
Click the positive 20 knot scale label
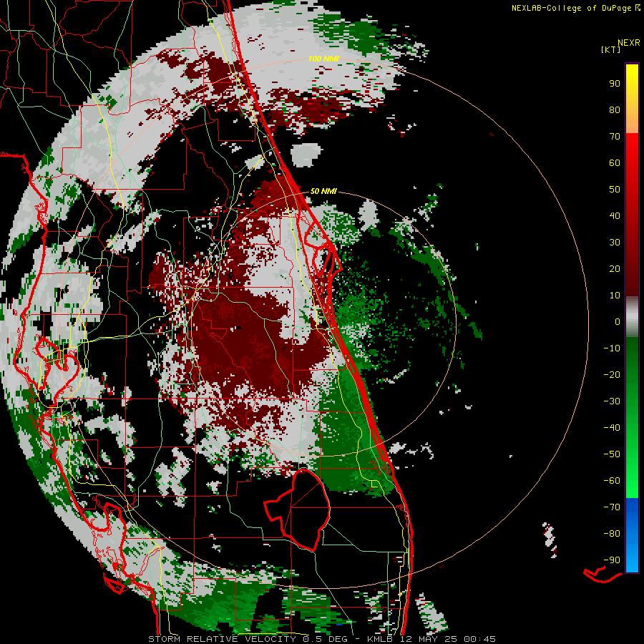pyautogui.click(x=615, y=269)
